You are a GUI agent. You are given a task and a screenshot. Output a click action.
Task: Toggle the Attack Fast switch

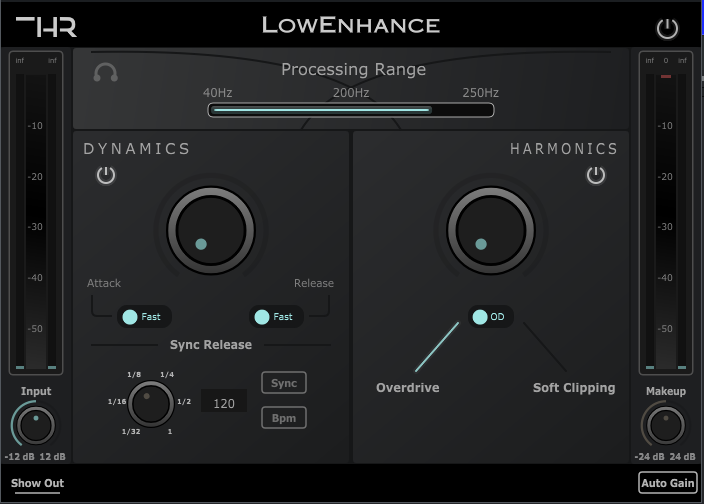(x=141, y=317)
